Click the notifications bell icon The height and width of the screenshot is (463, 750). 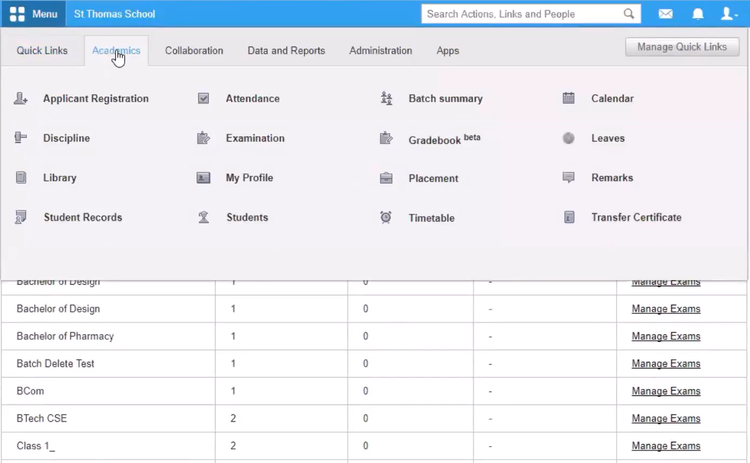(x=698, y=14)
